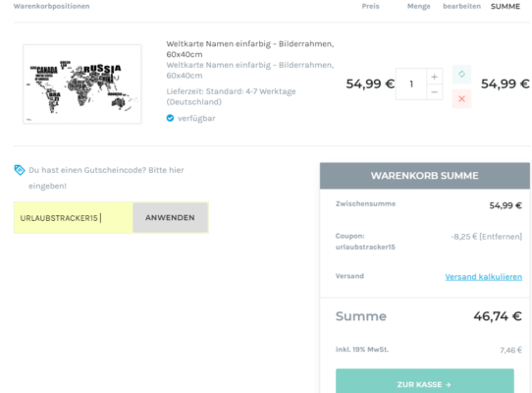Proceed with ZUR KASSE button
The height and width of the screenshot is (393, 532).
click(x=424, y=382)
